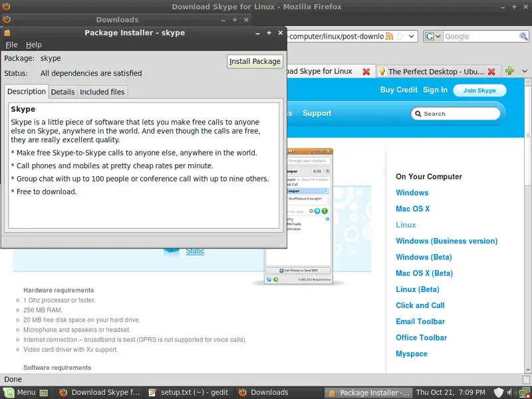Click the RSS feed icon in address bar

click(x=389, y=37)
